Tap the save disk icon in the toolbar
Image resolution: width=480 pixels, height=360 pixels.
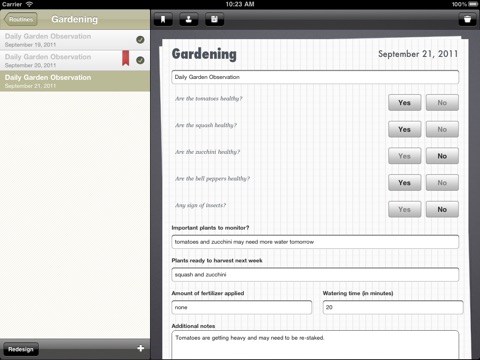pos(214,19)
